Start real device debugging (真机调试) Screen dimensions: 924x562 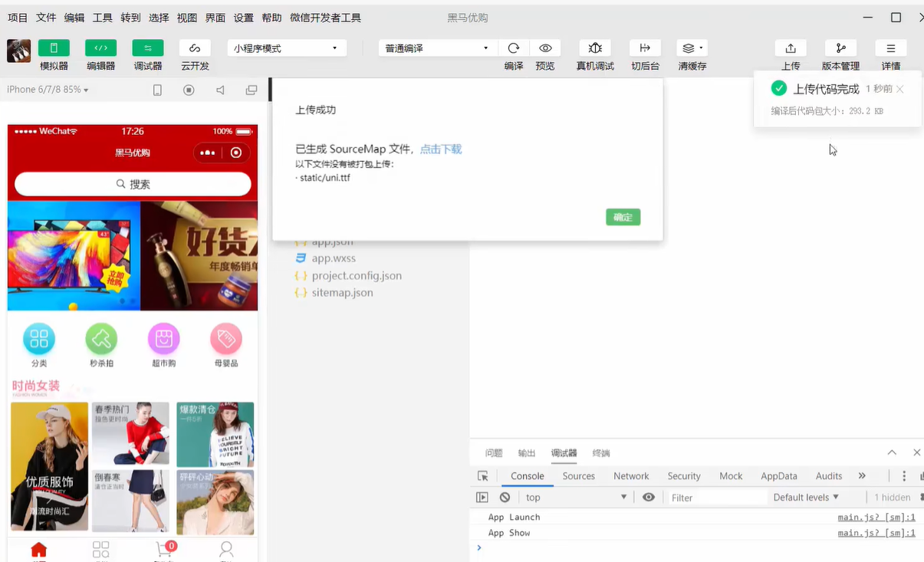pyautogui.click(x=595, y=48)
